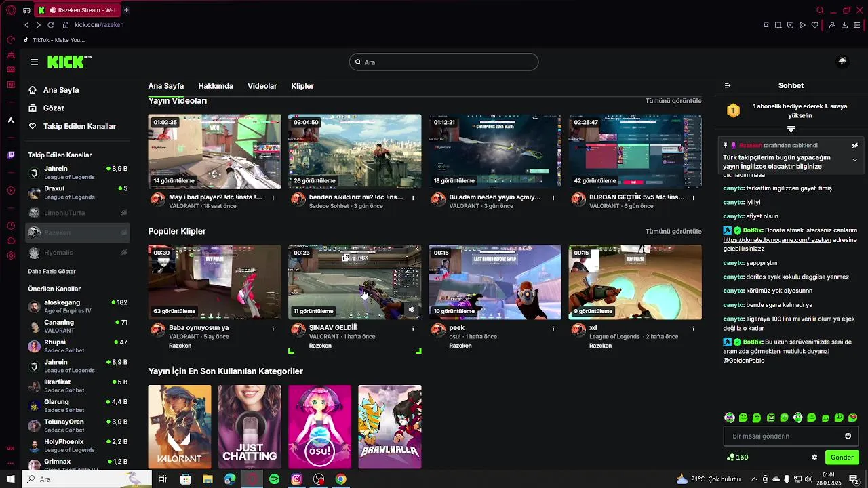This screenshot has width=868, height=488.
Task: Open the TikTok bookmark
Action: (54, 40)
